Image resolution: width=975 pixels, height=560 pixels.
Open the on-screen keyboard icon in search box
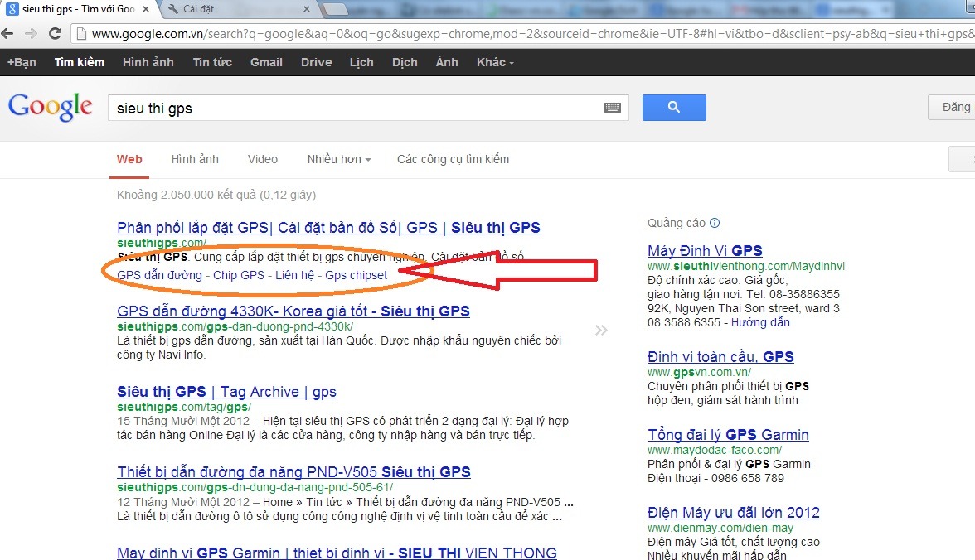tap(613, 108)
